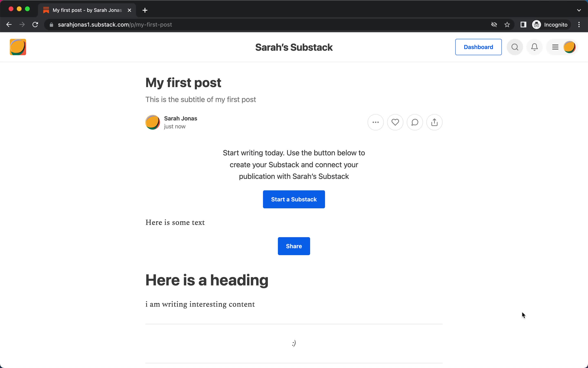Click the profile avatar in header

tap(569, 47)
